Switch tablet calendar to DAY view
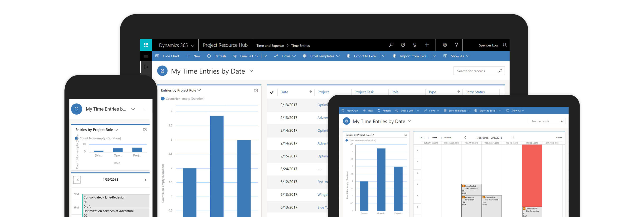 (x=422, y=137)
